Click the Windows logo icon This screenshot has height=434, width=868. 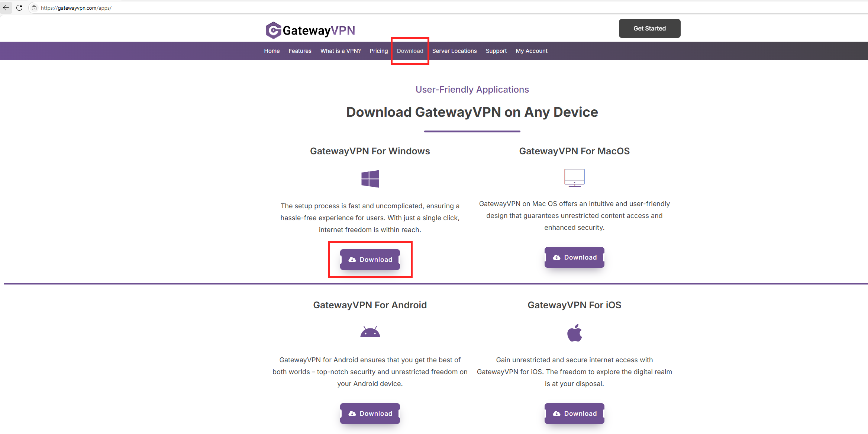[x=370, y=179]
